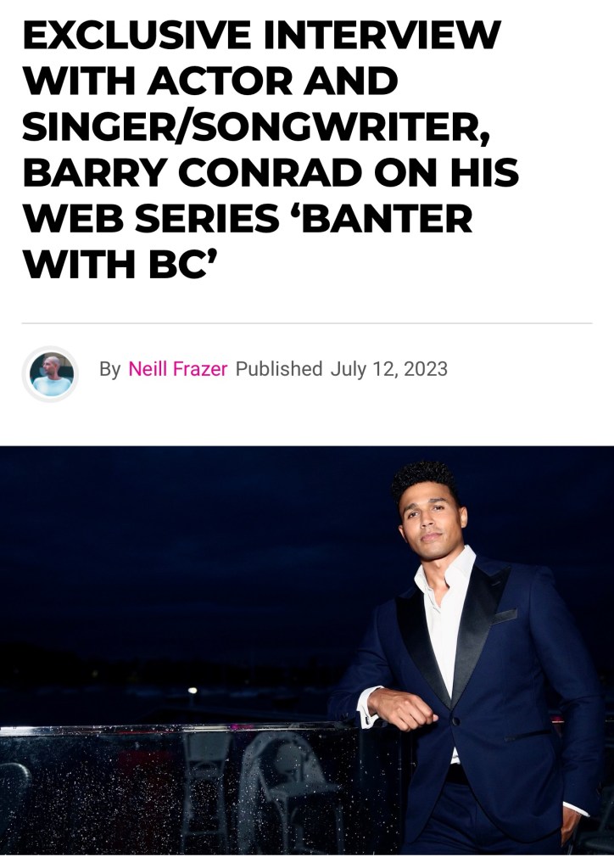Viewport: 614px width, 868px height.
Task: Click the distant light in the dark background
Action: click(x=193, y=691)
